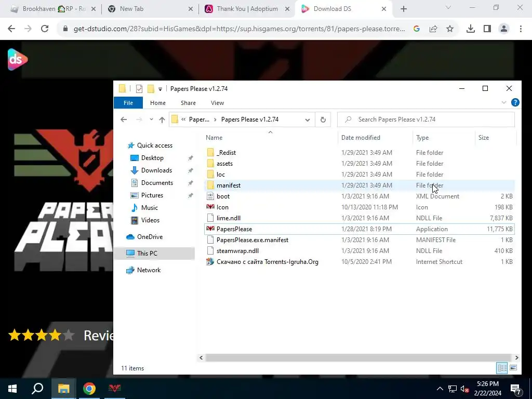Show hidden system tray icons
The image size is (532, 399).
[x=440, y=389]
